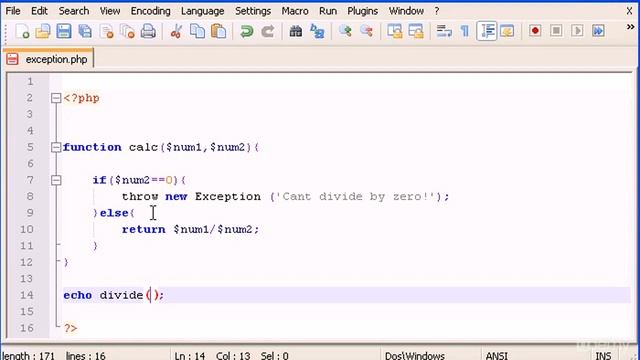Save the file with floppy disk icon

pyautogui.click(x=64, y=31)
